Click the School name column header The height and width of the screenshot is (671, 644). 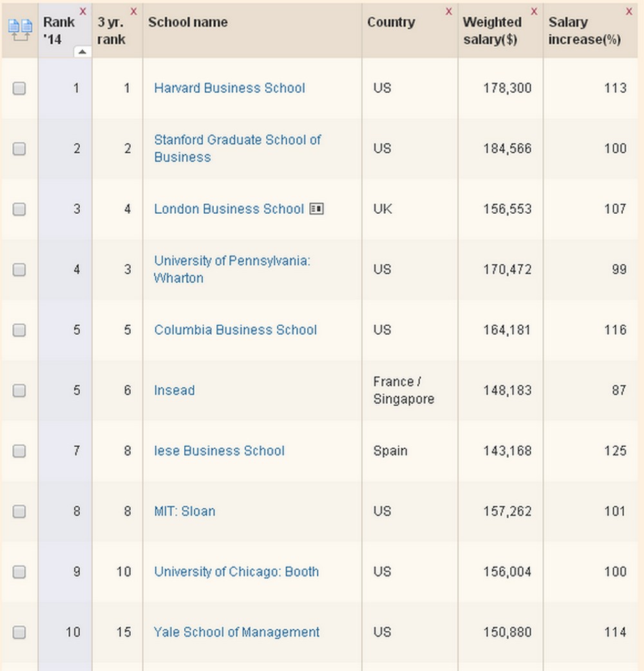point(187,22)
